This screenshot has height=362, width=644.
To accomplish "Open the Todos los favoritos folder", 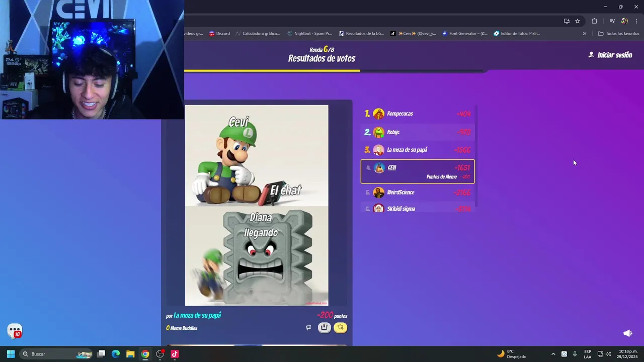I will click(x=618, y=34).
